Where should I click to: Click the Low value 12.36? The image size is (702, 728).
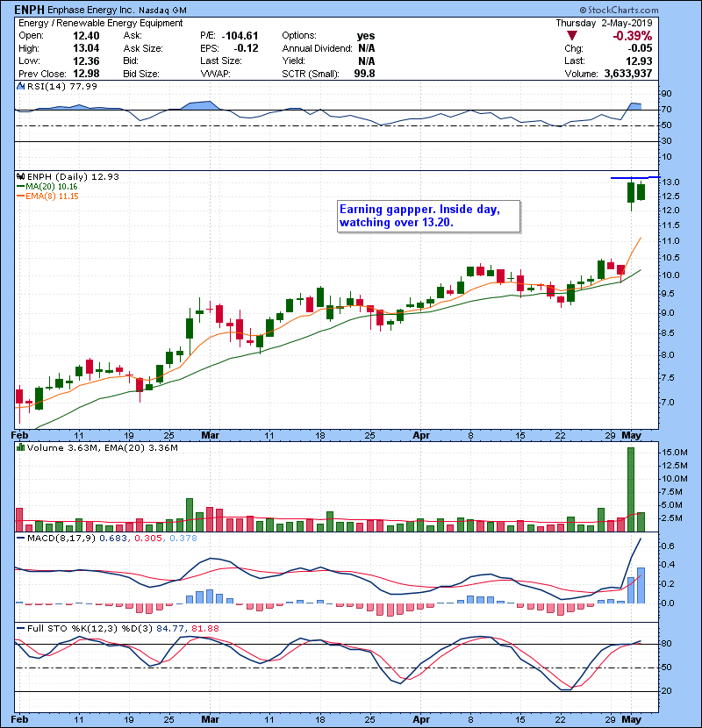click(x=86, y=61)
